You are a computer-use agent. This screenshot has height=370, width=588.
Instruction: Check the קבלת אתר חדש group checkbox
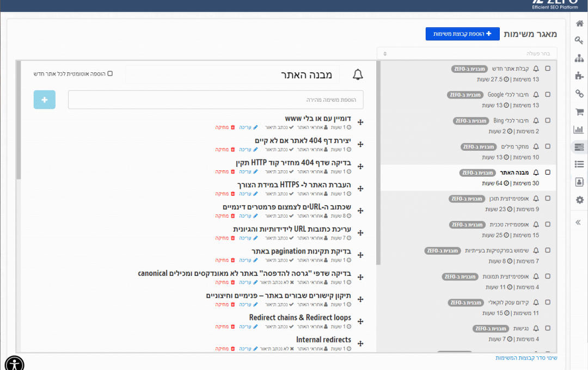click(x=548, y=69)
